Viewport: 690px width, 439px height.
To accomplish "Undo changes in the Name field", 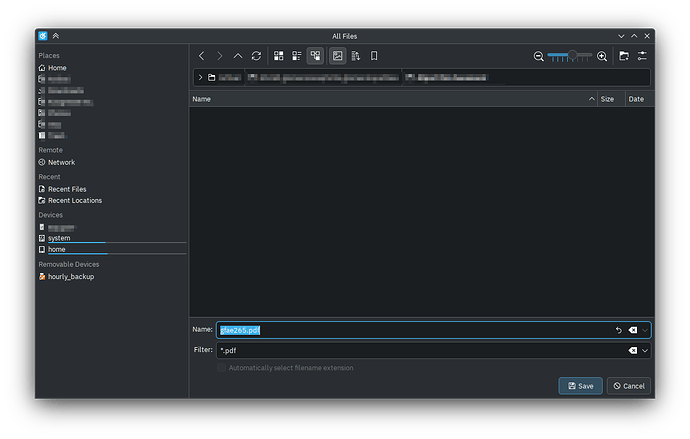I will (x=619, y=330).
